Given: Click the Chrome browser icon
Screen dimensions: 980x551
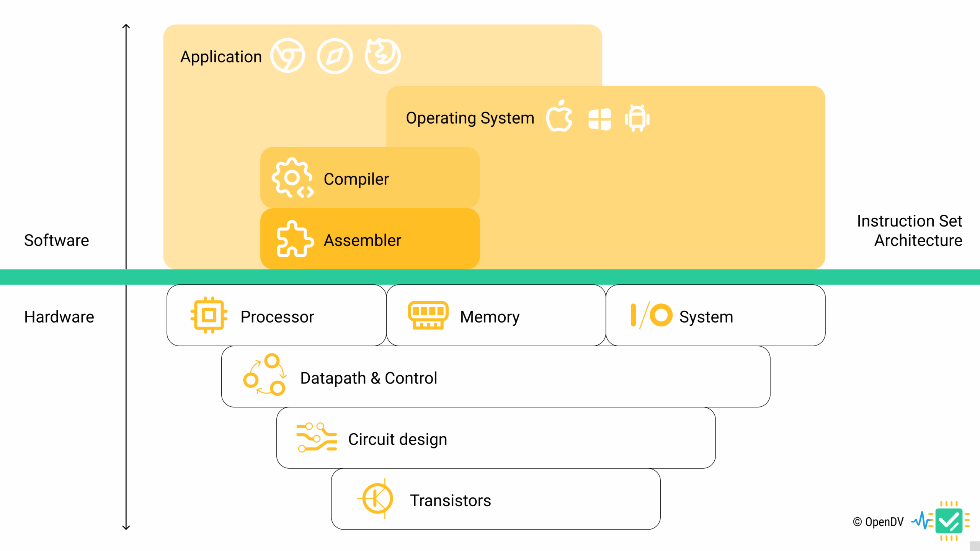Looking at the screenshot, I should [x=287, y=56].
